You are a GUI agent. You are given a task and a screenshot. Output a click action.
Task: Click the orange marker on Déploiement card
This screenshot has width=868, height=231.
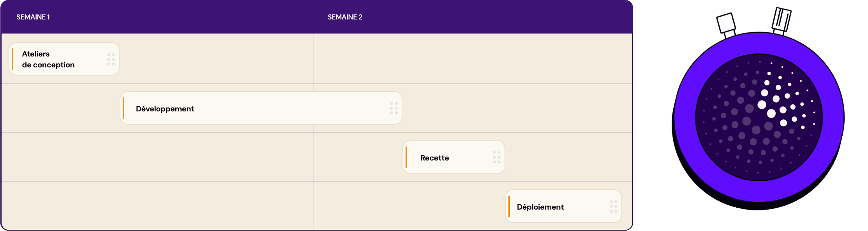(x=509, y=206)
